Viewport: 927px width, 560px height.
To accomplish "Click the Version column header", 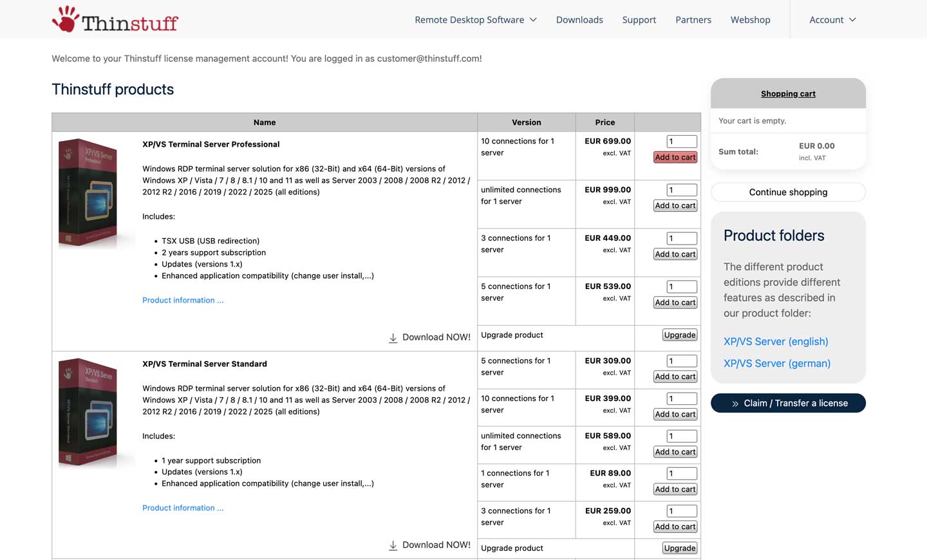I will [527, 122].
